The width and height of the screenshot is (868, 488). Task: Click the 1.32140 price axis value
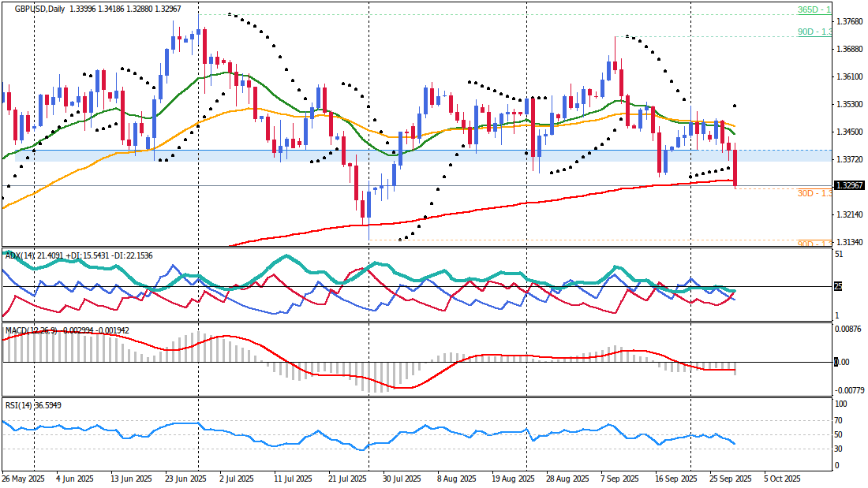coord(851,214)
